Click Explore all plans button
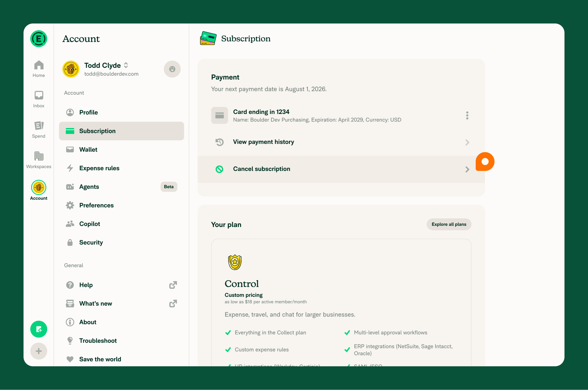This screenshot has width=588, height=390. click(x=449, y=224)
